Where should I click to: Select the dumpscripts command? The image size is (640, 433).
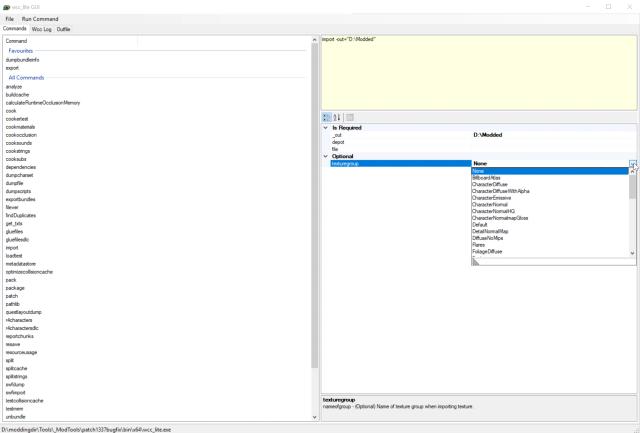click(18, 191)
